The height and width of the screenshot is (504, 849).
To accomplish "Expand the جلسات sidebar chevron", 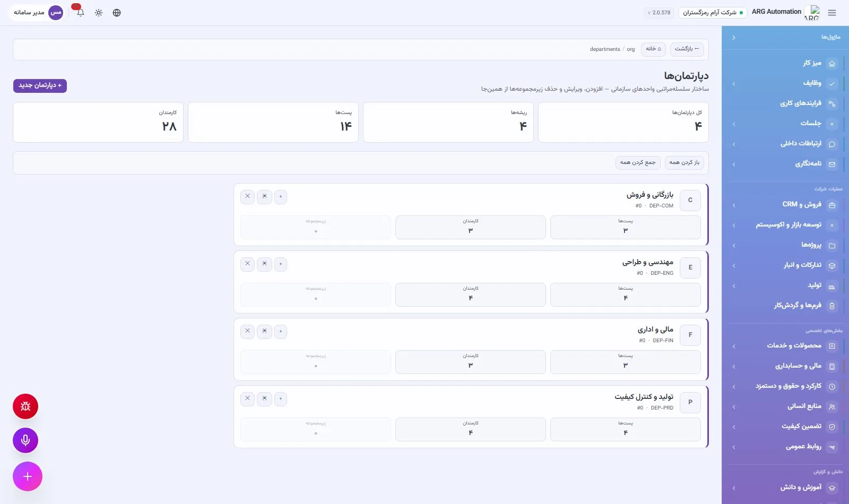I will pos(734,124).
